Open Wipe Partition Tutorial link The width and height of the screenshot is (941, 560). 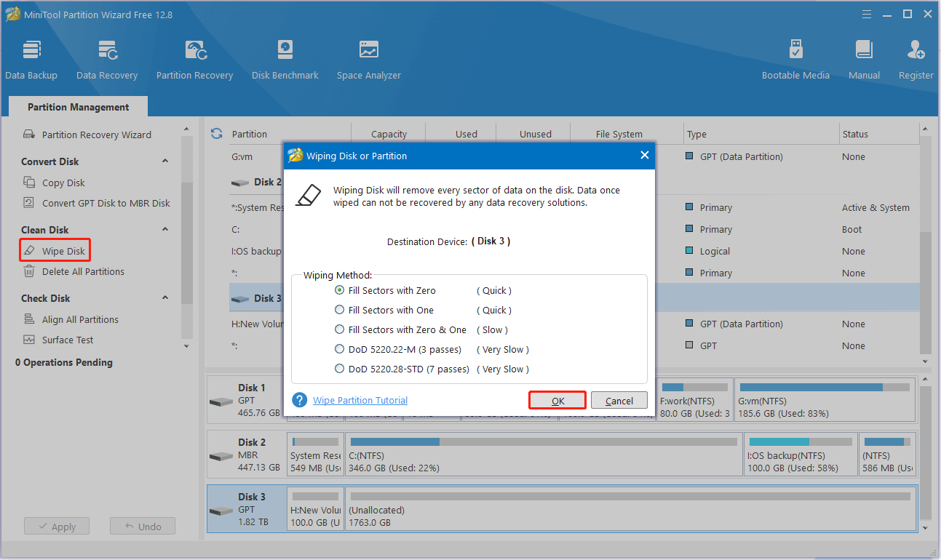click(360, 400)
